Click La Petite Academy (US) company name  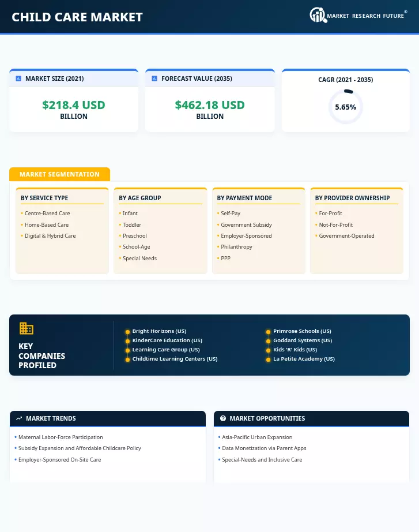tap(304, 359)
